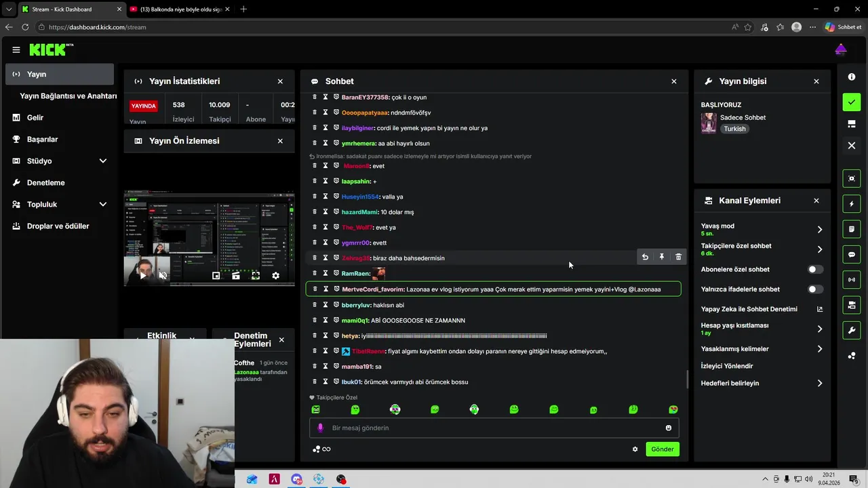This screenshot has height=488, width=868.
Task: Click the clip icon on stream preview
Action: [236, 276]
